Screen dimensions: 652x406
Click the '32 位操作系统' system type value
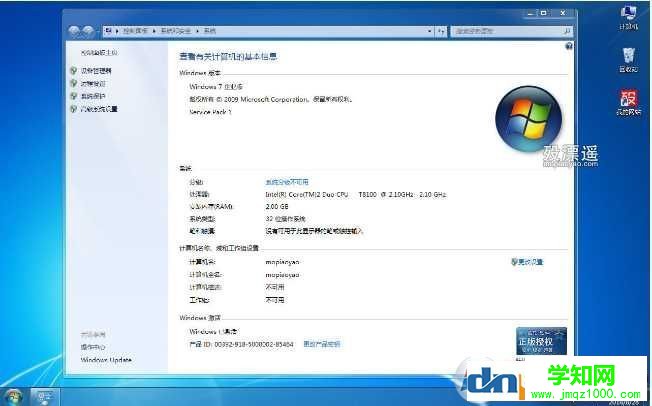tap(285, 219)
